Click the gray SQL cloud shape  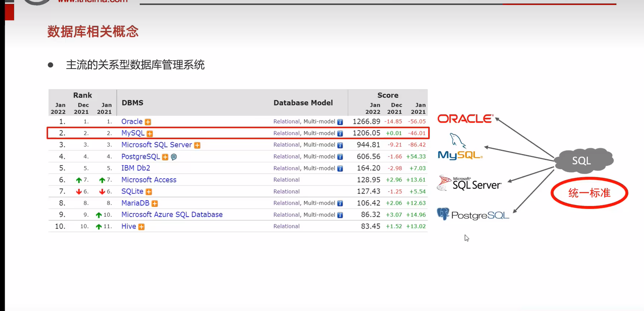point(583,161)
